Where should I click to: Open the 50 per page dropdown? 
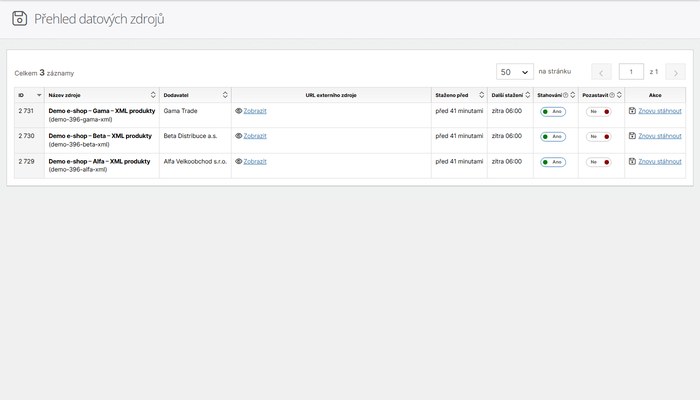click(515, 72)
